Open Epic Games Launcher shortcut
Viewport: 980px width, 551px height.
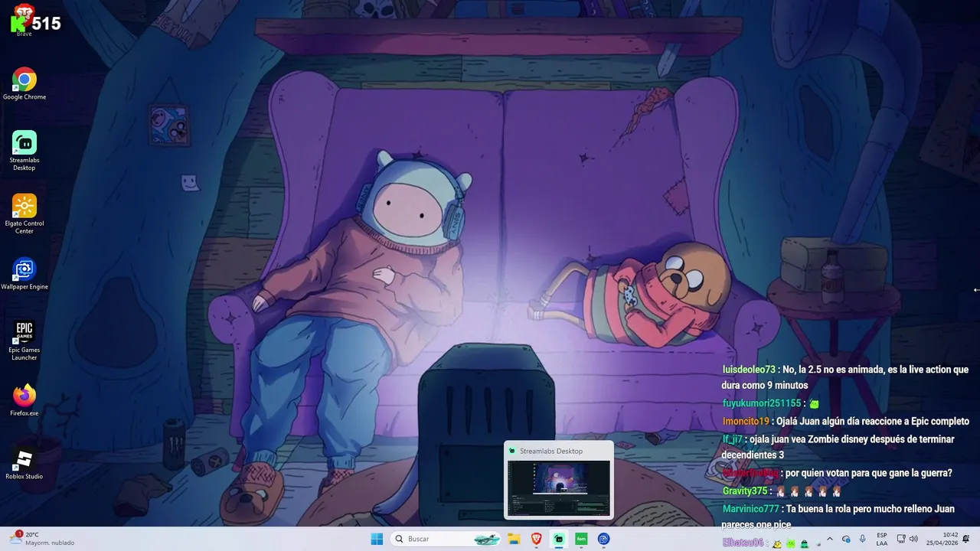[24, 341]
